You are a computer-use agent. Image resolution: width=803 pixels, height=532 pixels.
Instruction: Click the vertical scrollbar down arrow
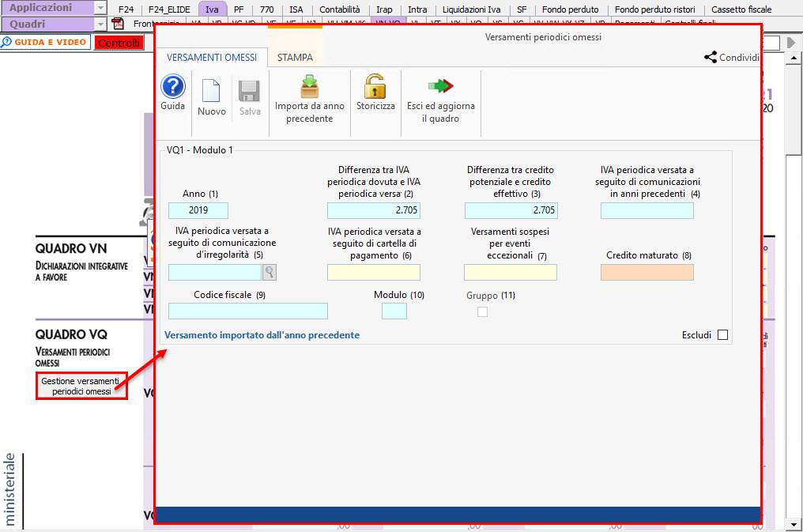click(x=794, y=524)
